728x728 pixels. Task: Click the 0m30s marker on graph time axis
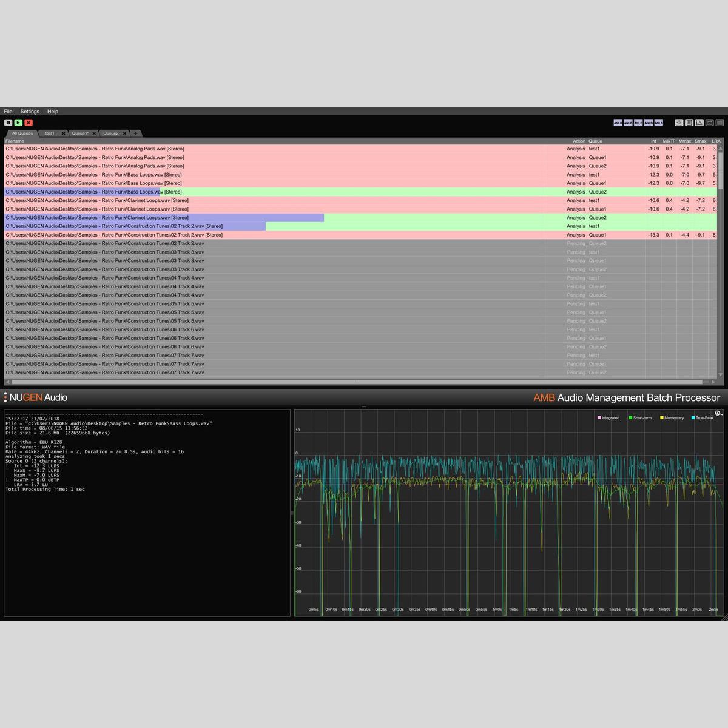click(397, 610)
